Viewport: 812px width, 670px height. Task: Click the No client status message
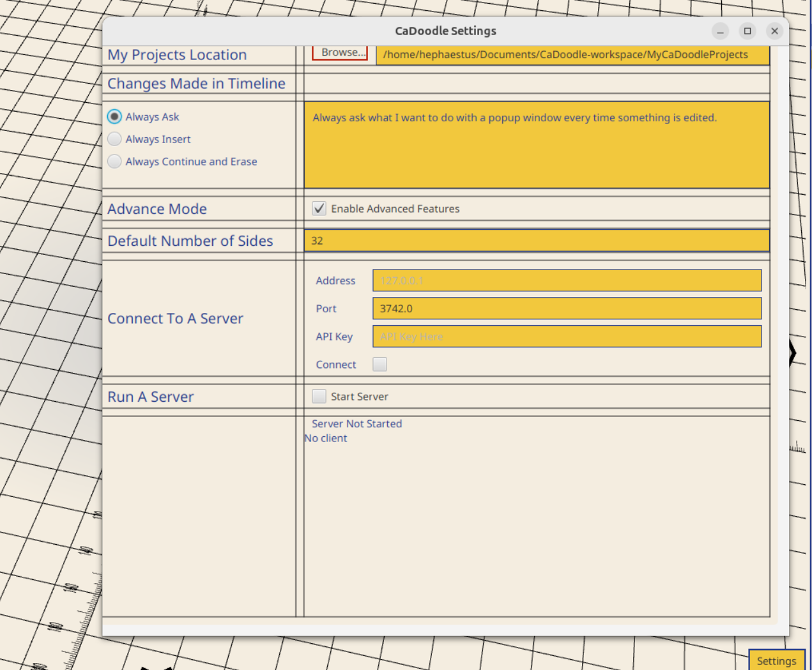coord(326,438)
